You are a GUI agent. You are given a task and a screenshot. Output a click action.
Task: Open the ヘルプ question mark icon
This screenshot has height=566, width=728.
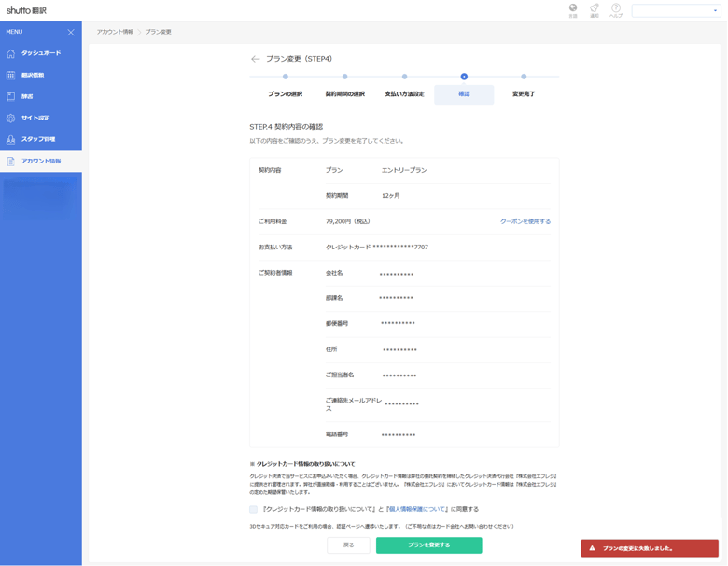click(x=616, y=7)
